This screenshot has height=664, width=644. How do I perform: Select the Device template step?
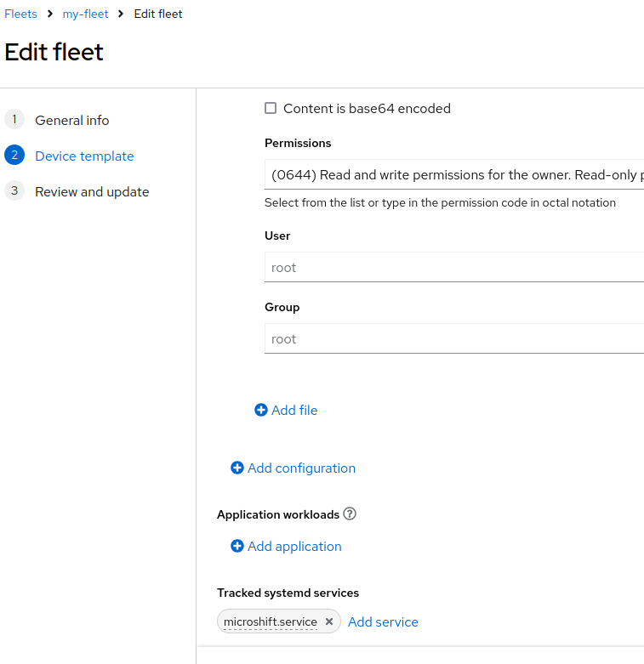click(84, 156)
